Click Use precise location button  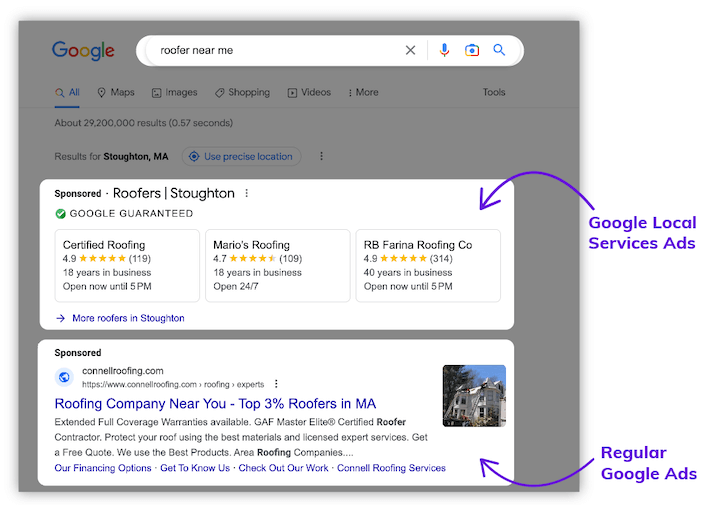241,156
